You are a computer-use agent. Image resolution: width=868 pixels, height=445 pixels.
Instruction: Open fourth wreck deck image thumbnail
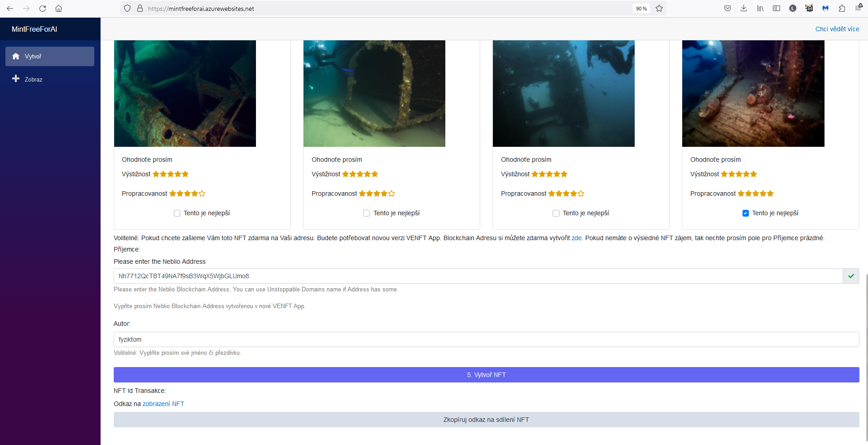click(x=753, y=93)
